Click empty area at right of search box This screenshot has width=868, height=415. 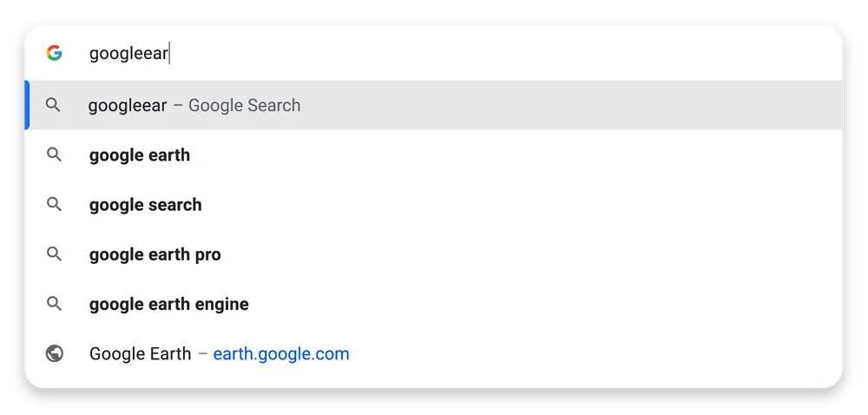point(564,54)
